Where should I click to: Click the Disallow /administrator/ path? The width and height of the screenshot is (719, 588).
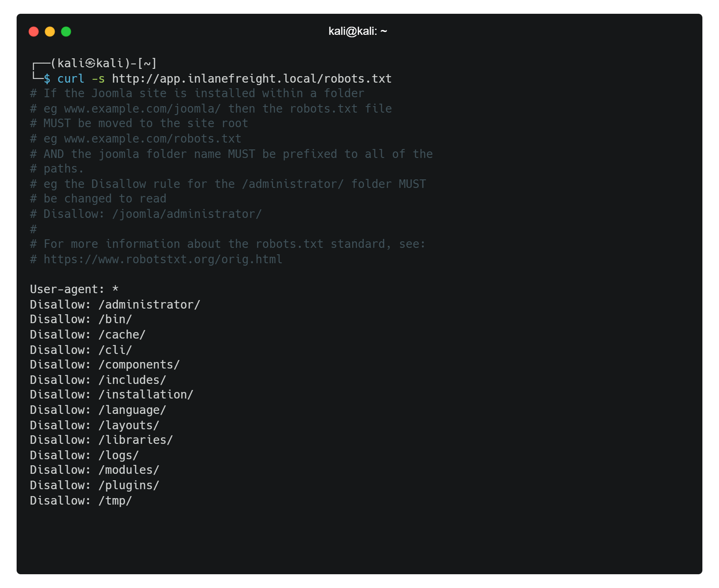click(149, 305)
